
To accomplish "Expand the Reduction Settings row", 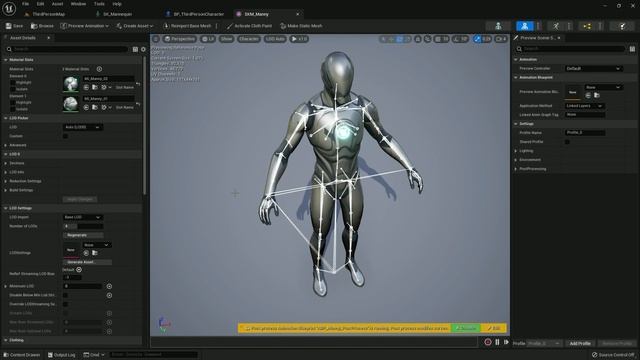I will pos(6,181).
